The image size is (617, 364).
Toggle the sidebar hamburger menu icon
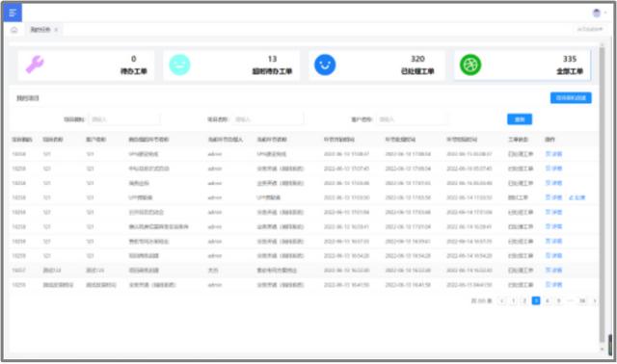(x=13, y=13)
